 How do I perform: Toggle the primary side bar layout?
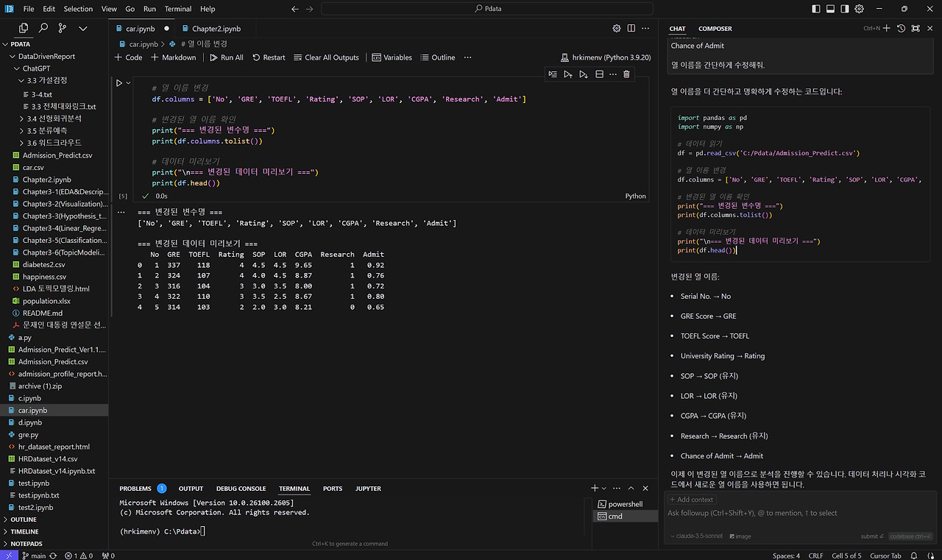[815, 9]
